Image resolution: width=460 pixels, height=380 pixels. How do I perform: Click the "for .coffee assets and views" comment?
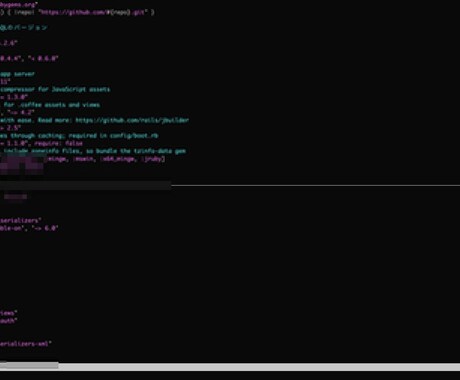tap(52, 105)
